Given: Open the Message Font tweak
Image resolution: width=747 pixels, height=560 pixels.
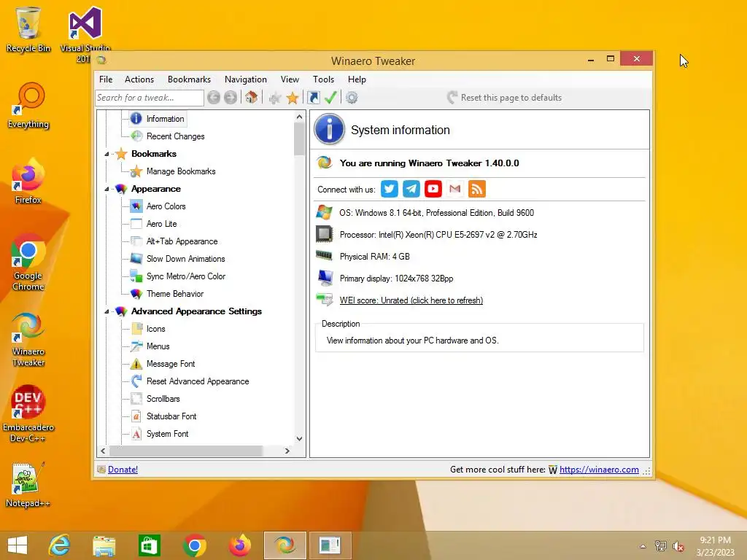Looking at the screenshot, I should pyautogui.click(x=171, y=364).
